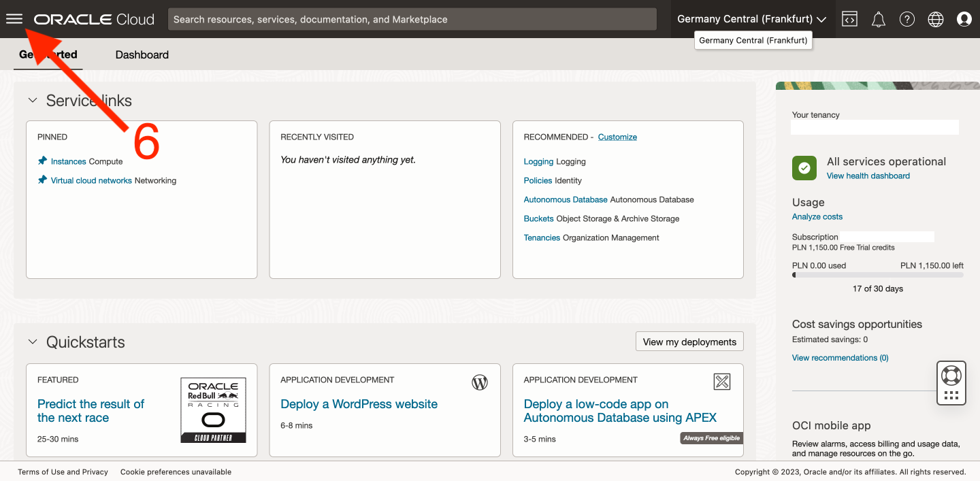The image size is (980, 481).
Task: Click the green services operational checkmark
Action: coord(804,168)
